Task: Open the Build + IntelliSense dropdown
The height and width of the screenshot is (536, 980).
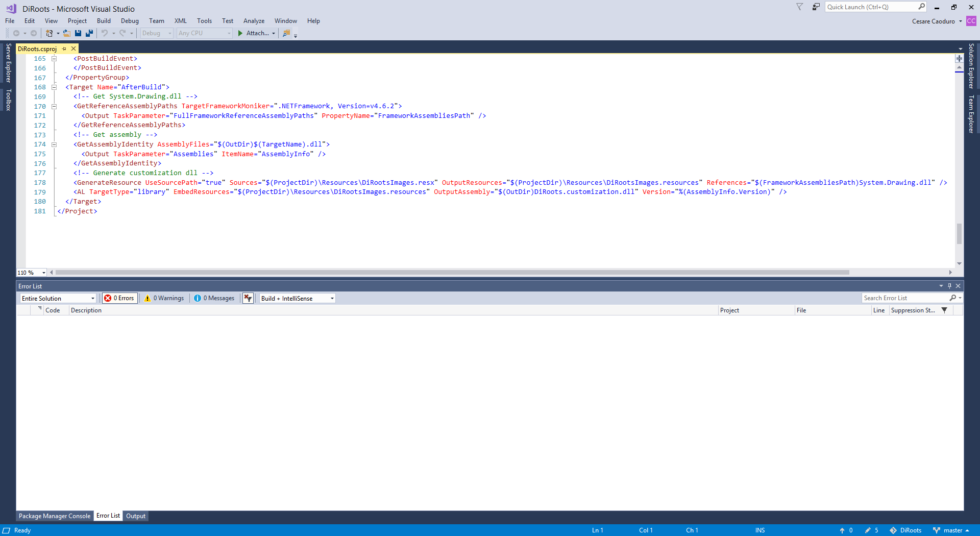Action: click(298, 298)
